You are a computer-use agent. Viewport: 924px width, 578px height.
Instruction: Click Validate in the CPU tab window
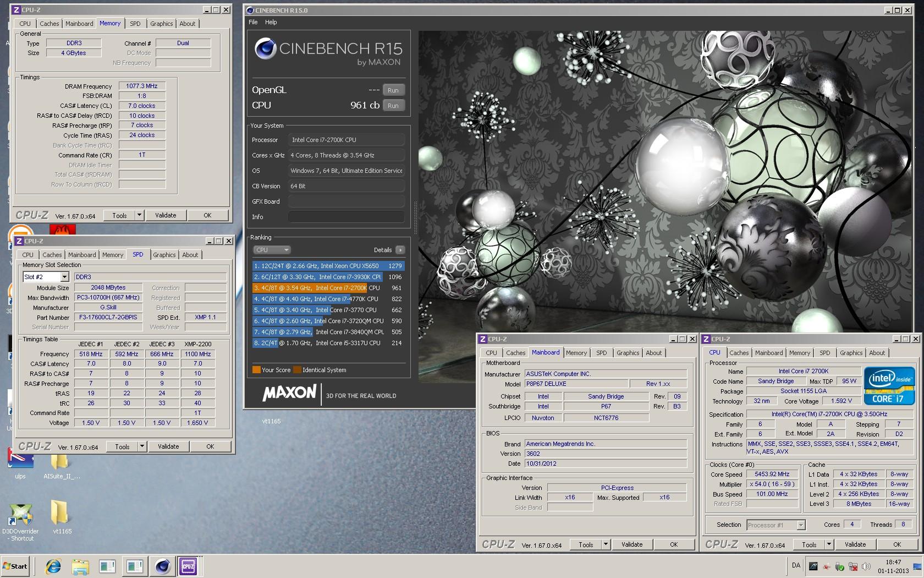click(855, 544)
